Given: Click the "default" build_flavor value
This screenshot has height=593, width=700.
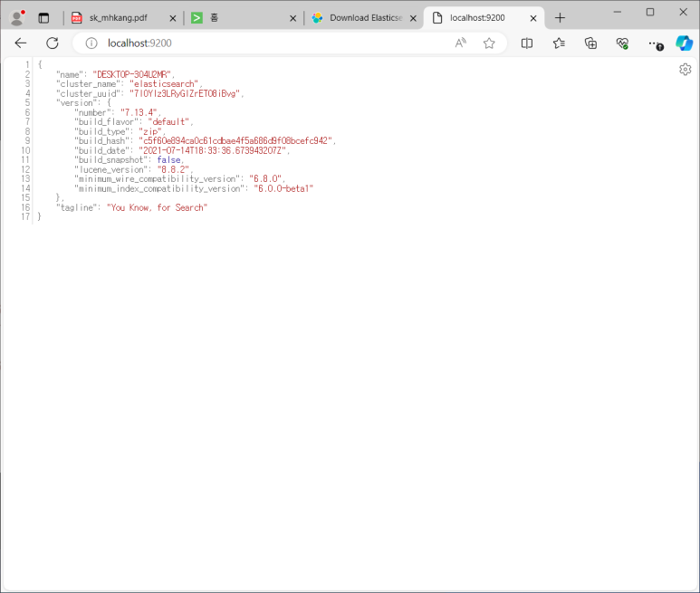Looking at the screenshot, I should (x=168, y=122).
